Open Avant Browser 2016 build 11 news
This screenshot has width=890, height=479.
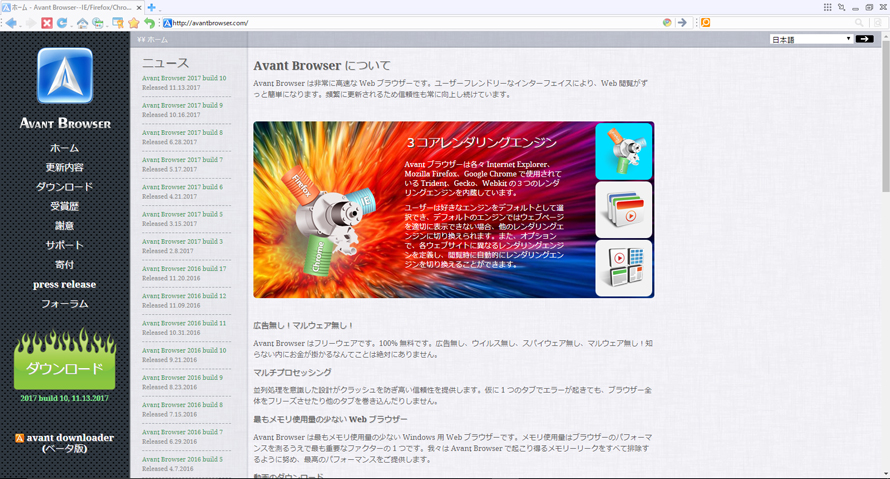[x=184, y=323]
